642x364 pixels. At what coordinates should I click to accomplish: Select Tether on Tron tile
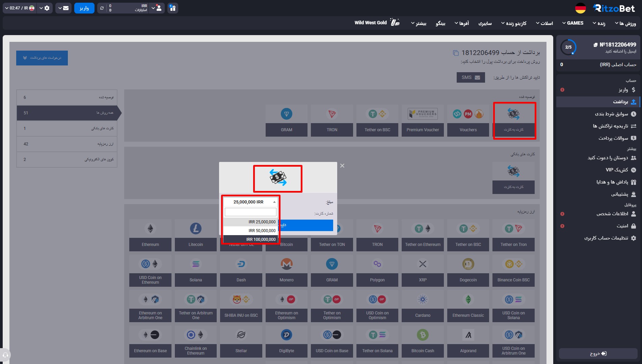pyautogui.click(x=513, y=235)
